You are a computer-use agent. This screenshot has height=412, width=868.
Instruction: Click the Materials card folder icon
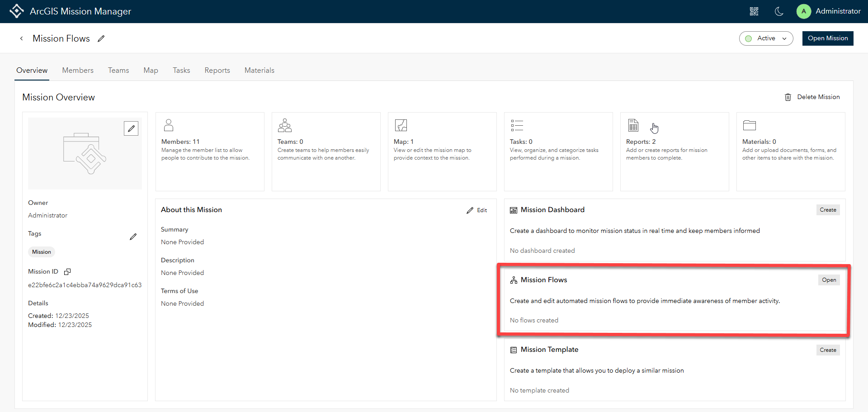750,125
